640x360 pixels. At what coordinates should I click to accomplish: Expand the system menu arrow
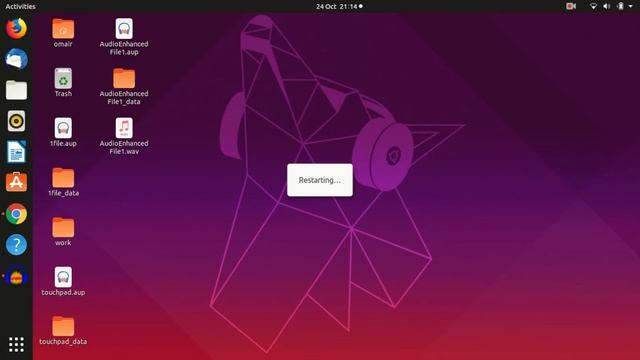pos(631,6)
